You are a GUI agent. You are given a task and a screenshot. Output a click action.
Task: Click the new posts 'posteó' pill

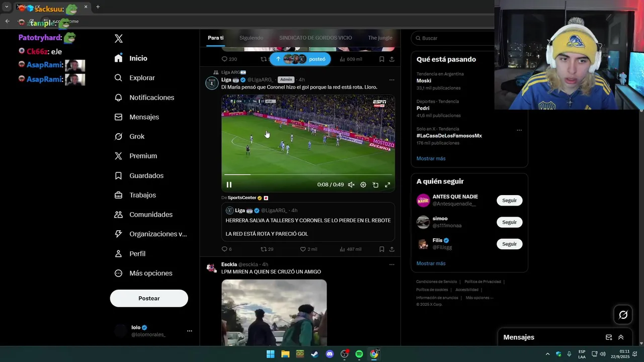[300, 59]
